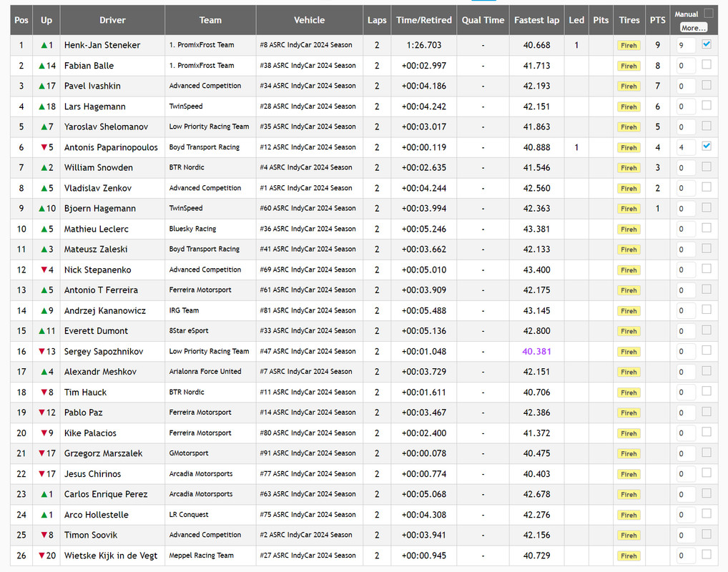Click Fireh tire badge for Yaroslav Shelomanov
Image resolution: width=728 pixels, height=572 pixels.
point(629,127)
